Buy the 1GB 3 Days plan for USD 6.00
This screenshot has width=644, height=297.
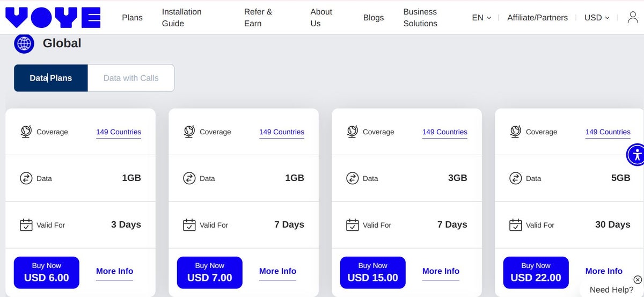tap(47, 272)
